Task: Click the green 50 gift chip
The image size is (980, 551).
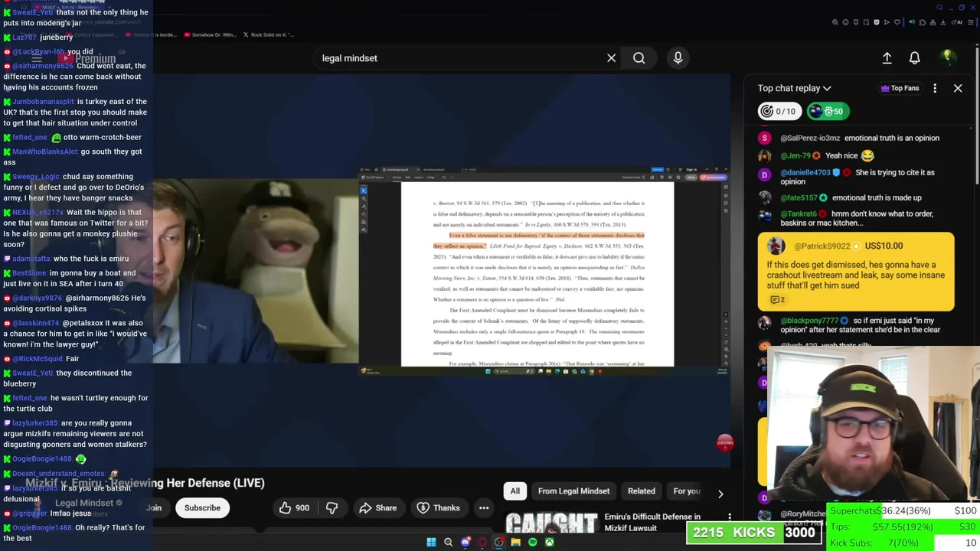Action: click(x=828, y=111)
